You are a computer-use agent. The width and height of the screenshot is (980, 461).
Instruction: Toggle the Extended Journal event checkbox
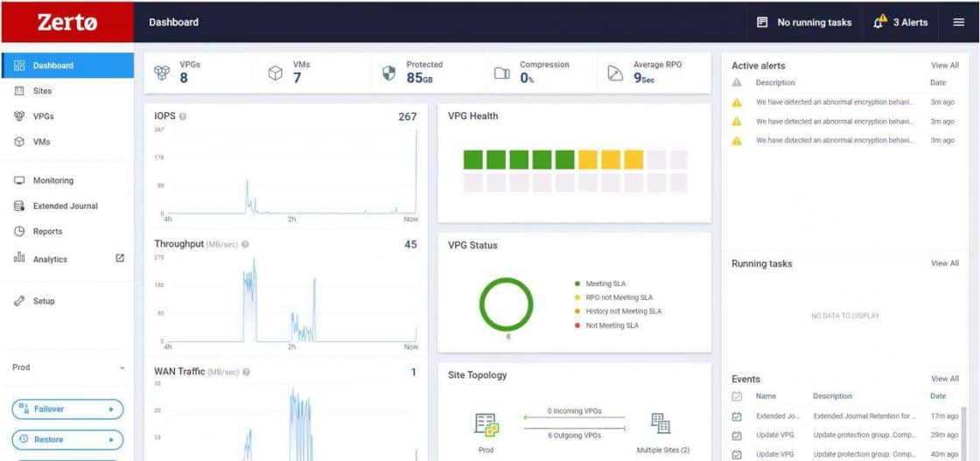pos(737,416)
